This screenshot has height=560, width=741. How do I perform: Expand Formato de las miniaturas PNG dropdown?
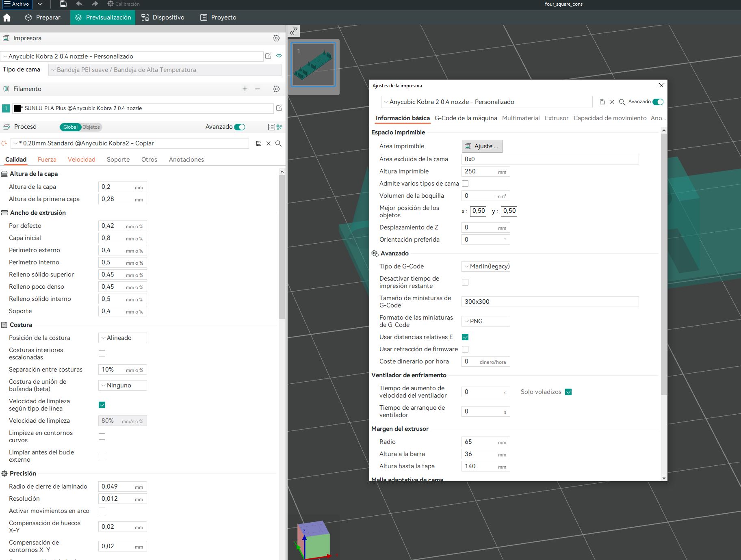(486, 321)
